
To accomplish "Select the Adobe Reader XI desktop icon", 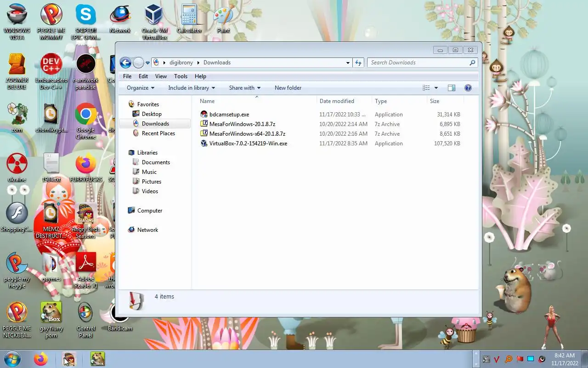I will tap(85, 270).
